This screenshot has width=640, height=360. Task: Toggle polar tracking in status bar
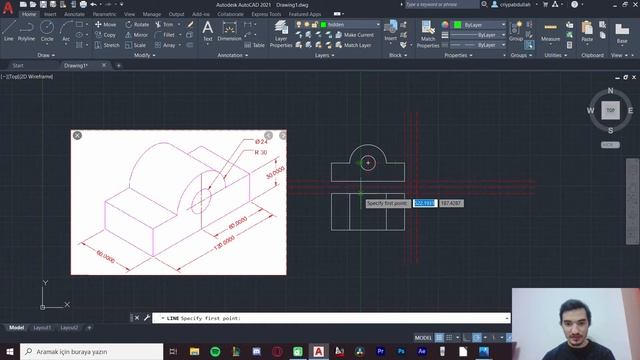pos(477,338)
